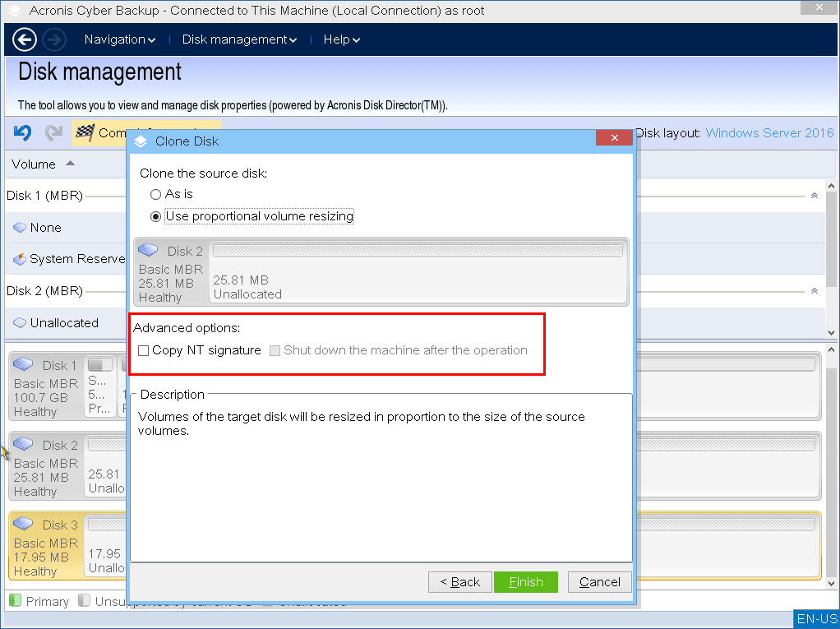Enable the Copy NT signature checkbox

pyautogui.click(x=144, y=350)
